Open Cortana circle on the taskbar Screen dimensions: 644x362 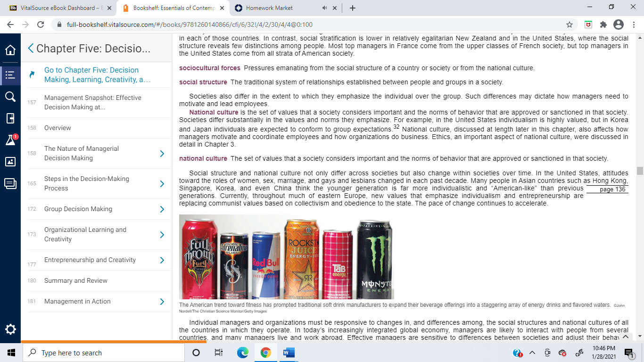(196, 353)
